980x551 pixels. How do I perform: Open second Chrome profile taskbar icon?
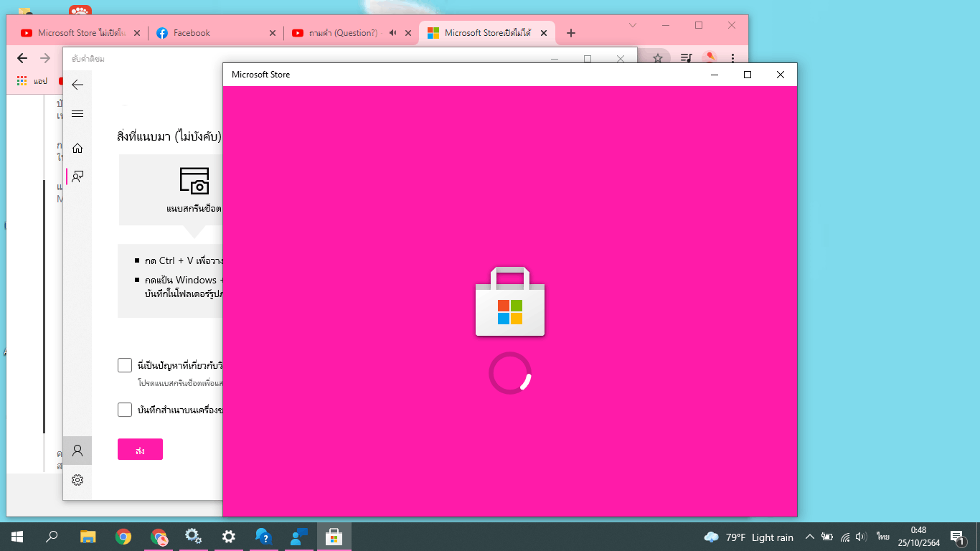pos(159,537)
